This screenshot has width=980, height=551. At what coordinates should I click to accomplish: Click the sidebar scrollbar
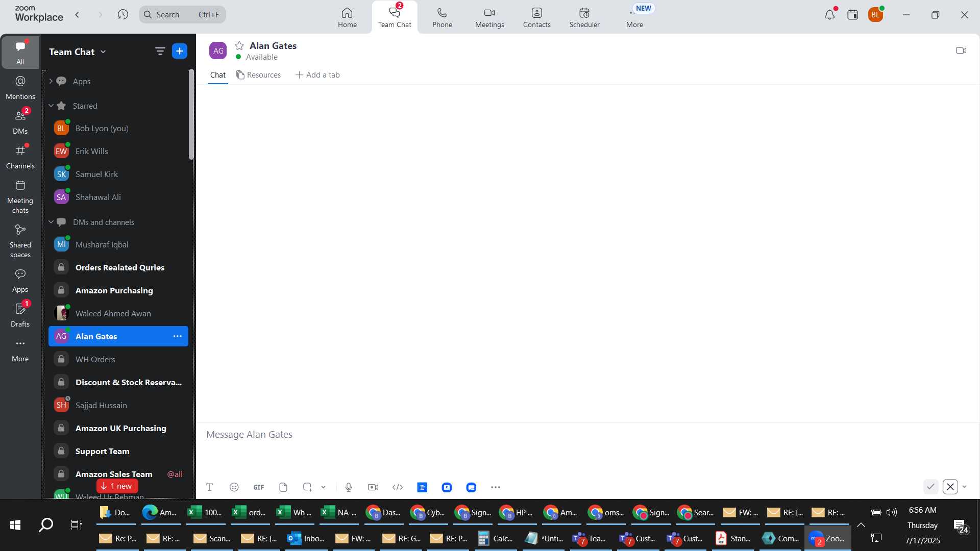tap(191, 115)
